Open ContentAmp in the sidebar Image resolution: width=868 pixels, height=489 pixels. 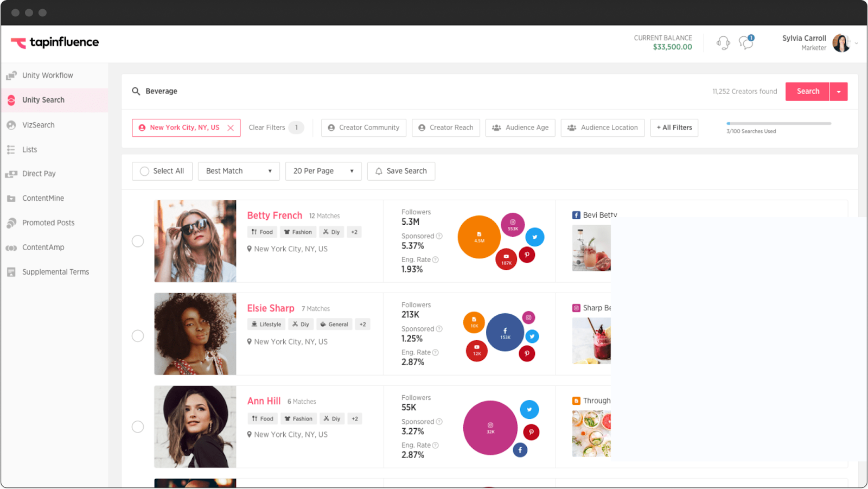(x=54, y=247)
